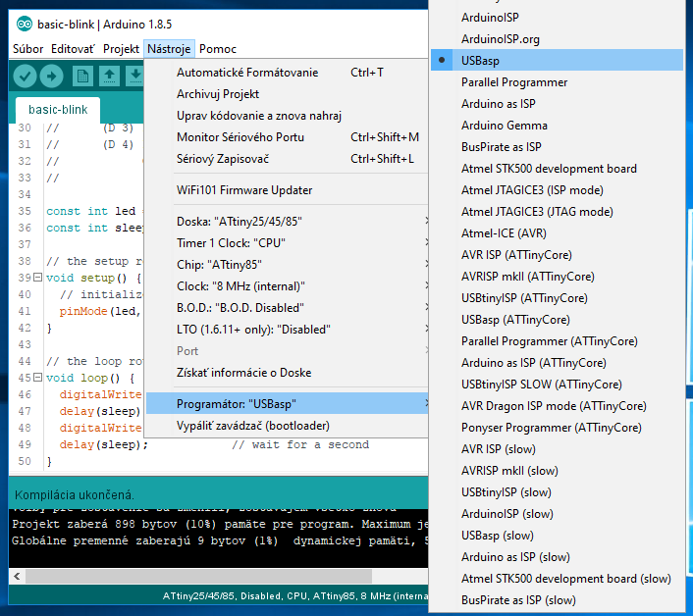Choose Uprav kódovanie a znova nahraj

pyautogui.click(x=287, y=116)
